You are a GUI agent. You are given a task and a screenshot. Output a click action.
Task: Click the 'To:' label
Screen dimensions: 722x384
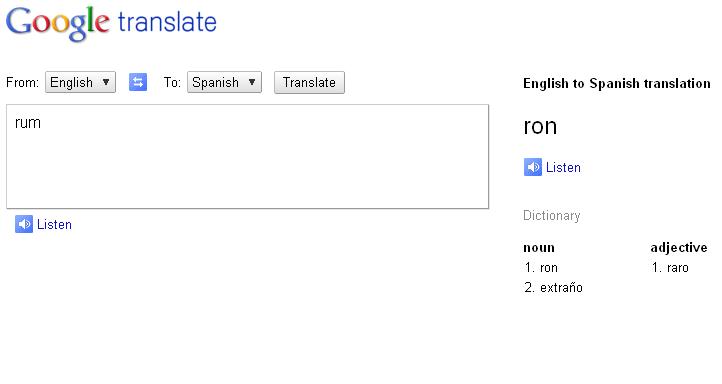[x=172, y=83]
